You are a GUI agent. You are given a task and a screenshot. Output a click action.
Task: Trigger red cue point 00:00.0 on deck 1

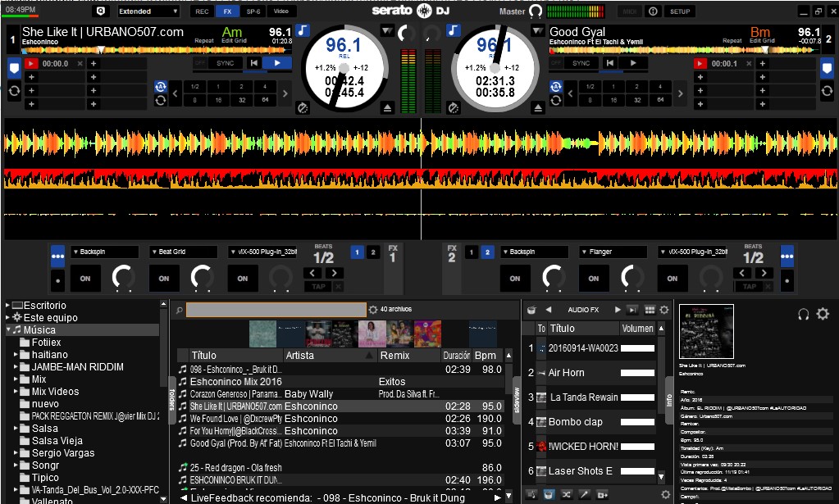[31, 64]
